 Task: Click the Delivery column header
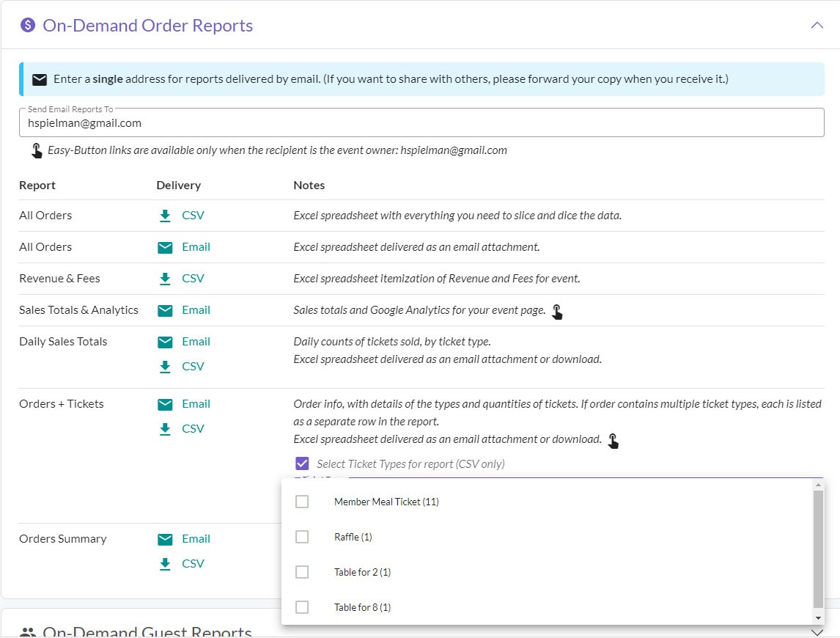coord(178,186)
